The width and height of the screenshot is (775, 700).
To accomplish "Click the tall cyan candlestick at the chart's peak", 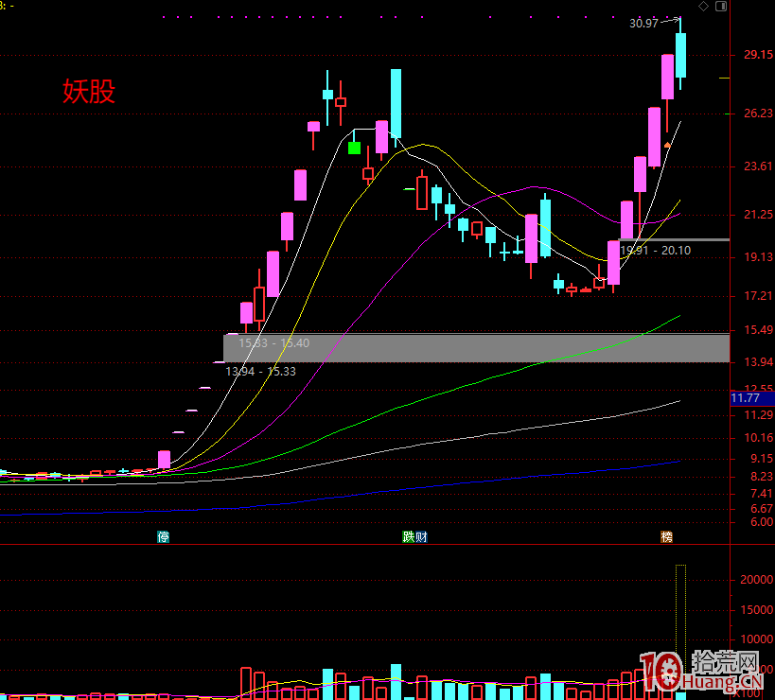I will click(x=680, y=55).
